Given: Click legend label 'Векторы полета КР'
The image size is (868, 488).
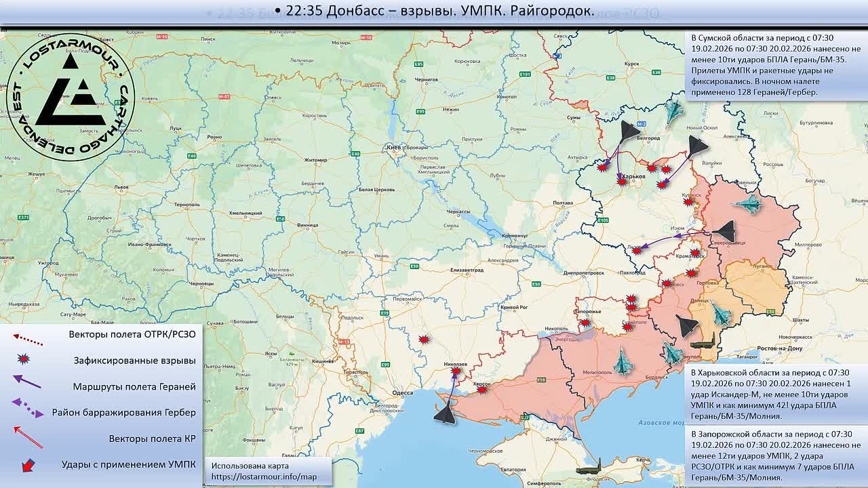Looking at the screenshot, I should pyautogui.click(x=152, y=439).
